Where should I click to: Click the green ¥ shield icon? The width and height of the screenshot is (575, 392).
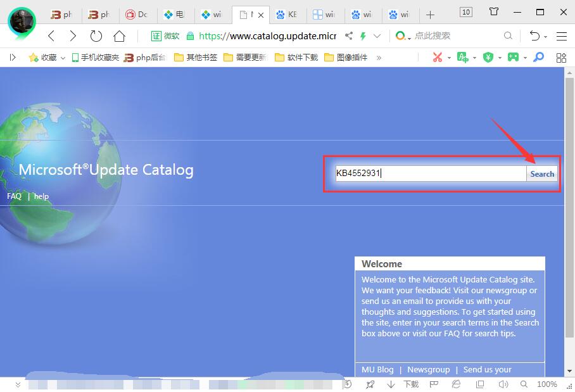point(488,57)
